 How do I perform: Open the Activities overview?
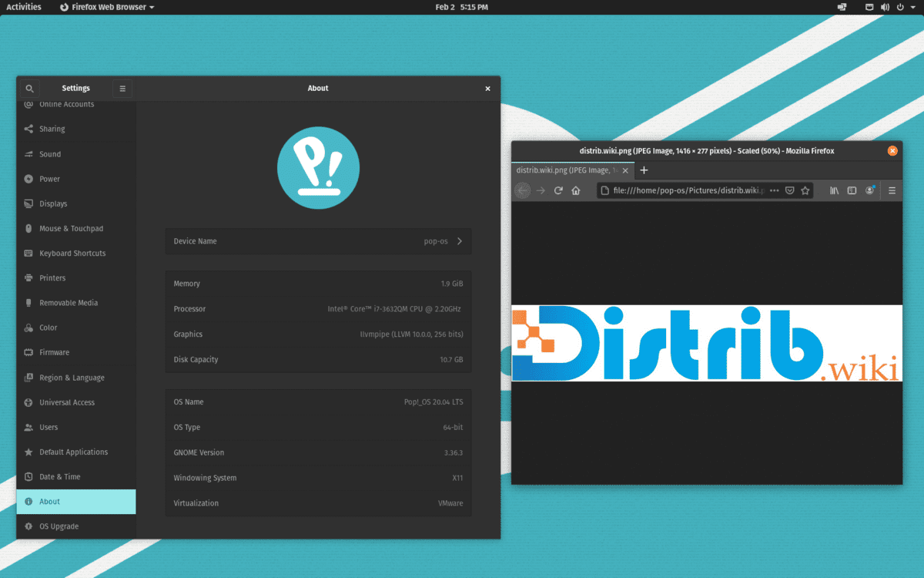point(24,7)
